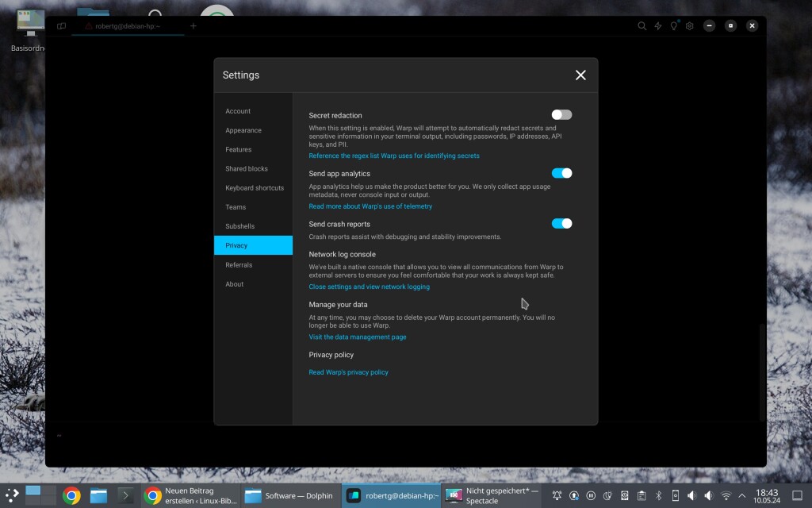Click the show desktop button at the taskbar end
Image resolution: width=812 pixels, height=508 pixels.
click(x=798, y=495)
